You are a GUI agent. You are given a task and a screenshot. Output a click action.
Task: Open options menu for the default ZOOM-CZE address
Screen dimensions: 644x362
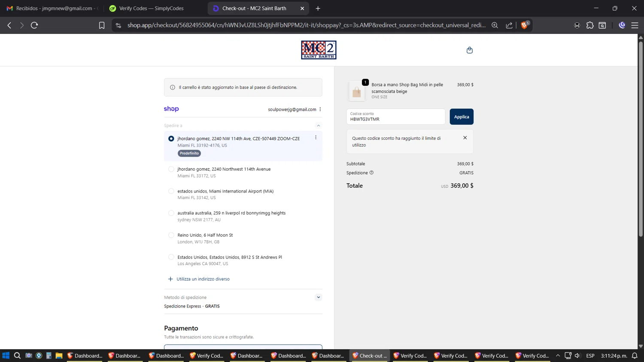coord(316,138)
